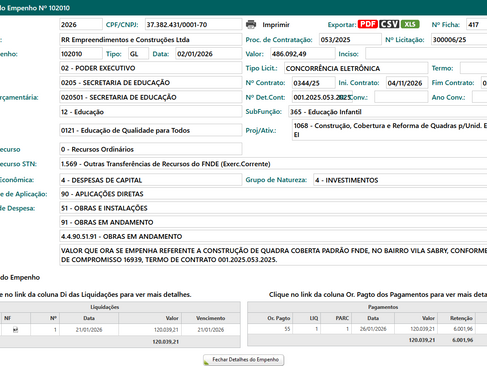The width and height of the screenshot is (487, 366).
Task: Click Nº Det.Cont field 001.2025.053.2025
Action: 322,97
